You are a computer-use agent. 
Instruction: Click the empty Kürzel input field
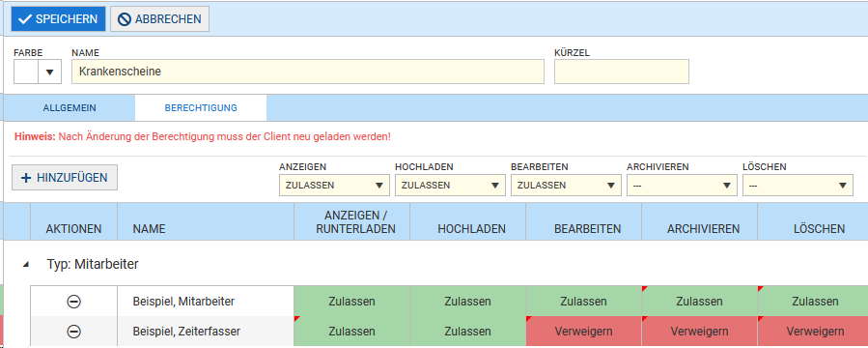tap(622, 72)
